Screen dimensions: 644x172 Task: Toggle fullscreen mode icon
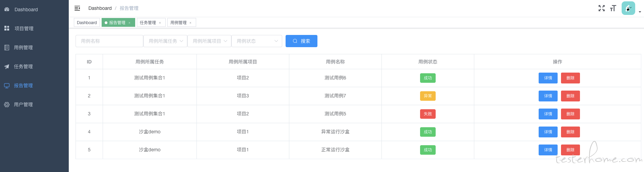point(602,8)
